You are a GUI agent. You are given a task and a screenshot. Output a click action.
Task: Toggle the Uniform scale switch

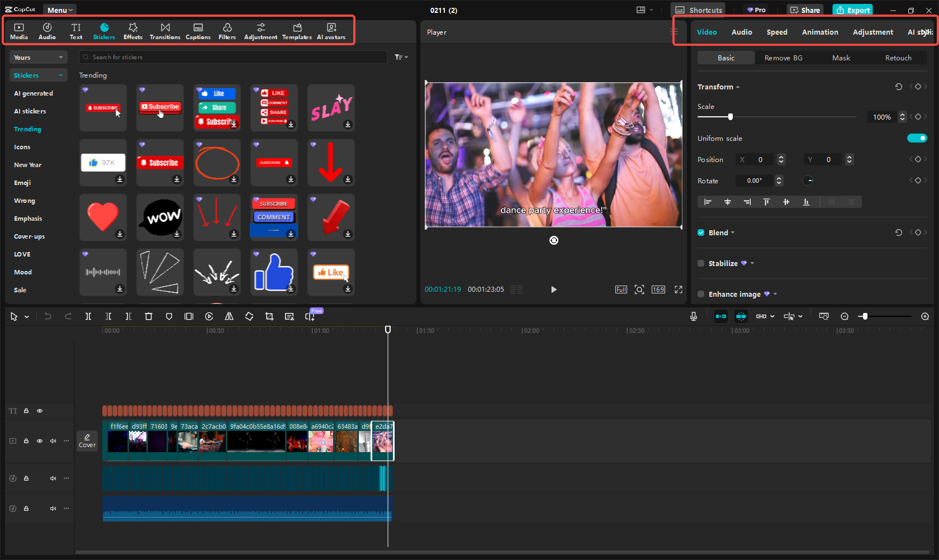(917, 138)
